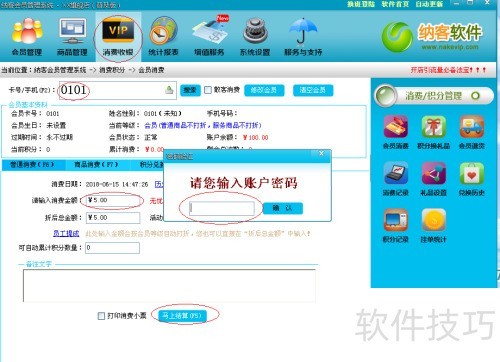This screenshot has width=500, height=362.
Task: Click the 纳客软件 green logo
Action: click(397, 36)
